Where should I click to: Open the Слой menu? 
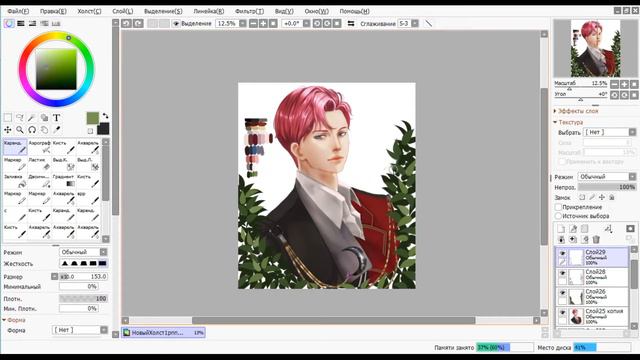tap(122, 11)
